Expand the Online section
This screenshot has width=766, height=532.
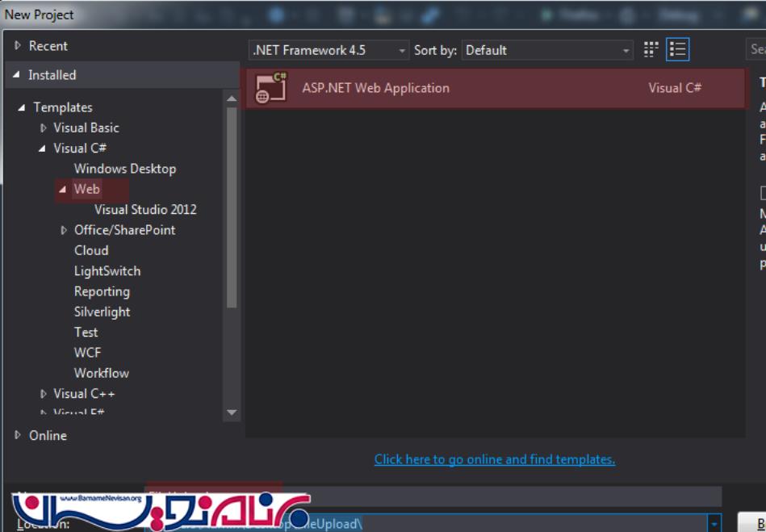pos(18,435)
